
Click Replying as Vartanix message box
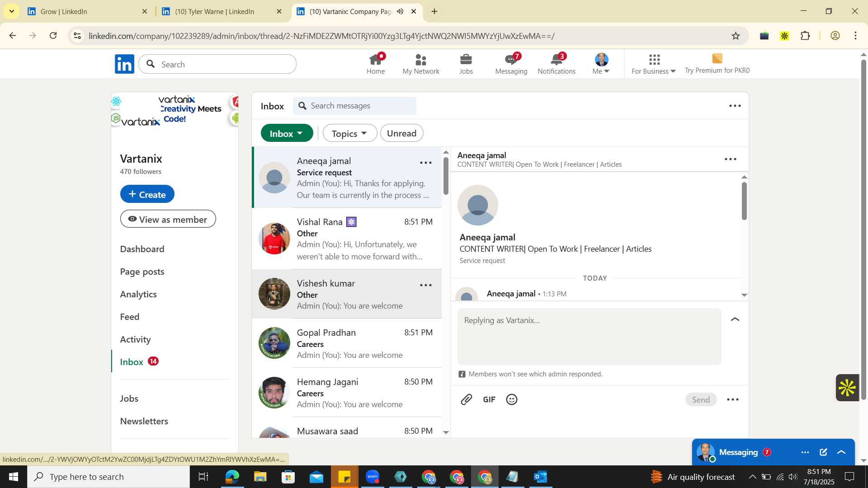tap(590, 337)
